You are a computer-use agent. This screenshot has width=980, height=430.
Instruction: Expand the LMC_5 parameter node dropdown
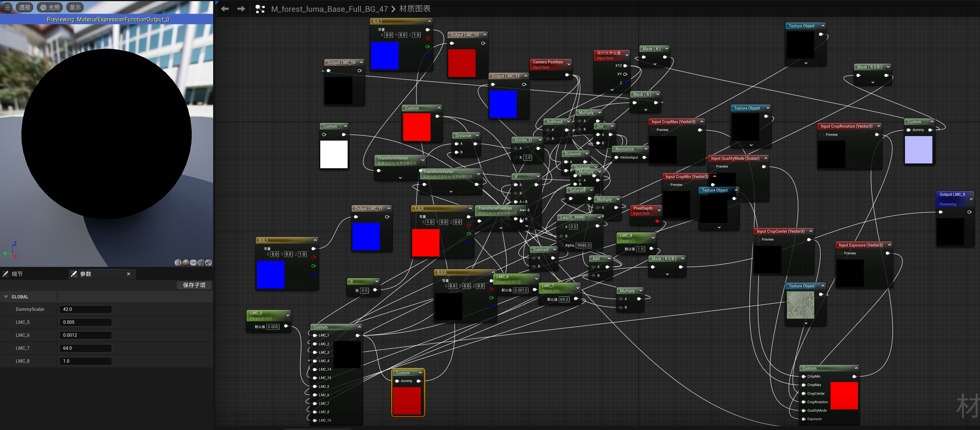tap(288, 315)
